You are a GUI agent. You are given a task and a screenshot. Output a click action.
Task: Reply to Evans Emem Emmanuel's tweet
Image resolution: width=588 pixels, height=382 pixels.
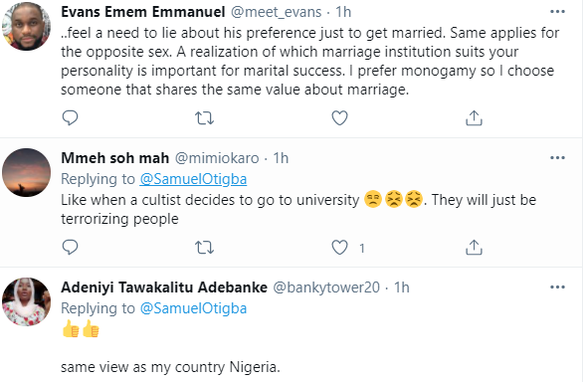(x=70, y=118)
